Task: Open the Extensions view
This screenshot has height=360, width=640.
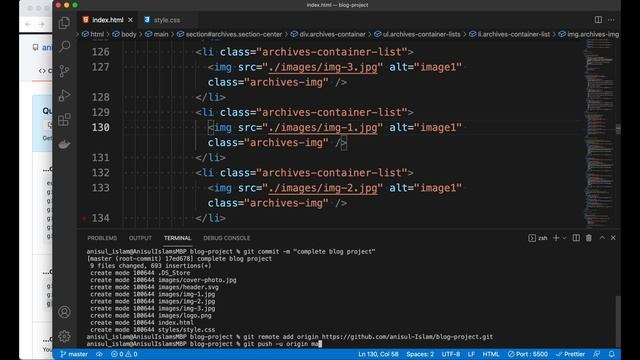Action: (64, 120)
